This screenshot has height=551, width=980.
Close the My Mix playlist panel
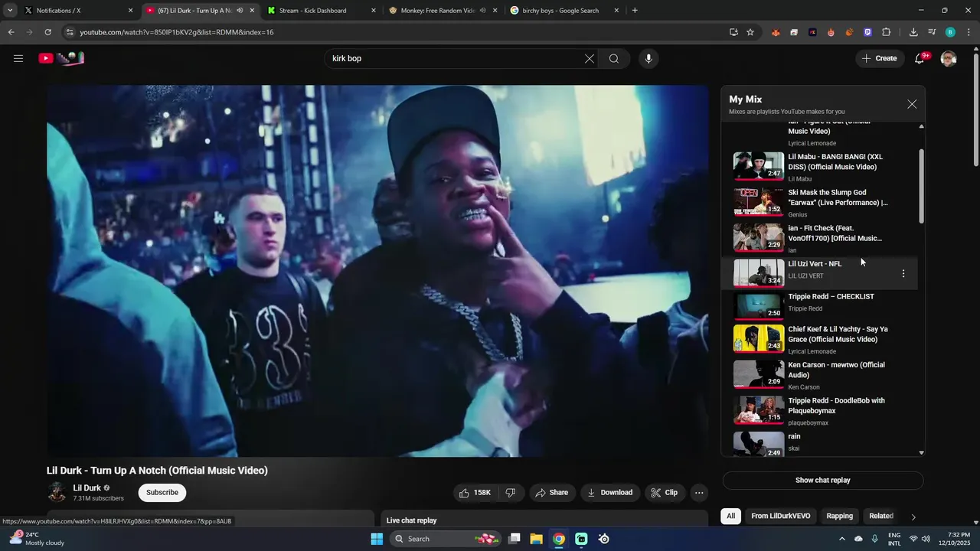click(912, 104)
